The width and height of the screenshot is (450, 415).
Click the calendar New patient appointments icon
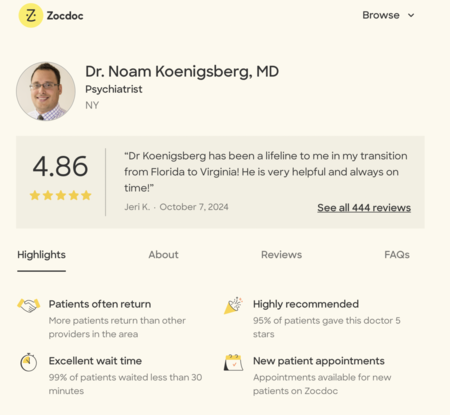click(233, 362)
